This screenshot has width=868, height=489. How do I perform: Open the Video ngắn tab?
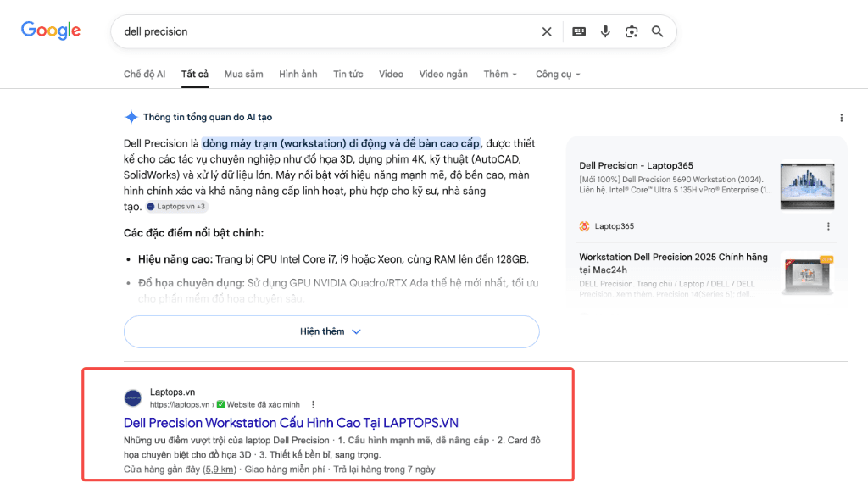point(442,74)
